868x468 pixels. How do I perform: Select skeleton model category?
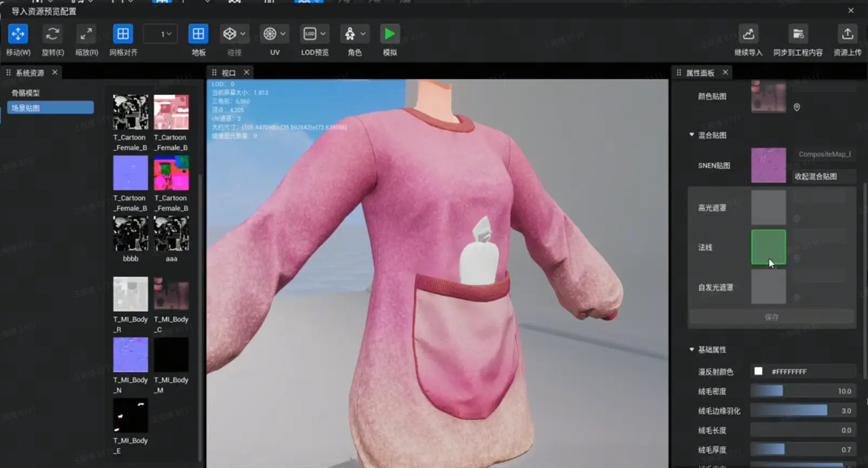(25, 93)
